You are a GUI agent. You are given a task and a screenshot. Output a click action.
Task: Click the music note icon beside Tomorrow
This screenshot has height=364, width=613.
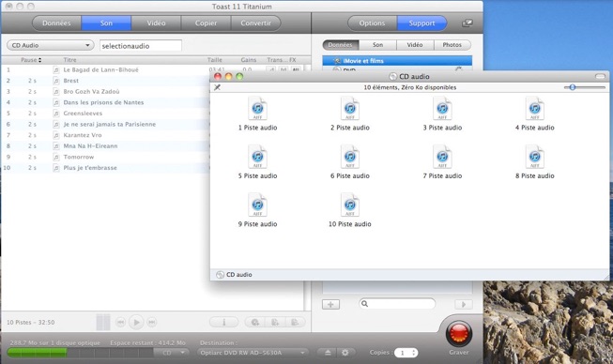click(x=56, y=157)
